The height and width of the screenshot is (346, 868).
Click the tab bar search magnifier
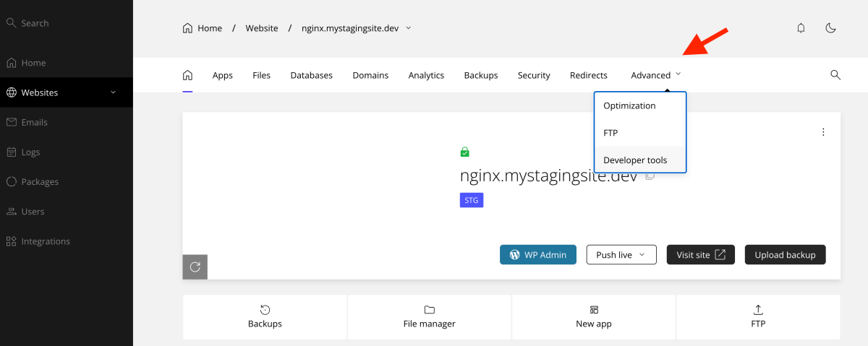pos(835,75)
